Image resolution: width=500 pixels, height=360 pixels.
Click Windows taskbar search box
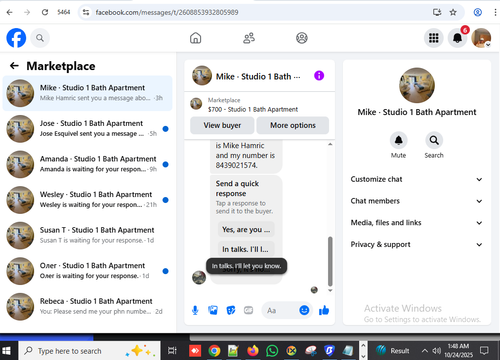(89, 351)
